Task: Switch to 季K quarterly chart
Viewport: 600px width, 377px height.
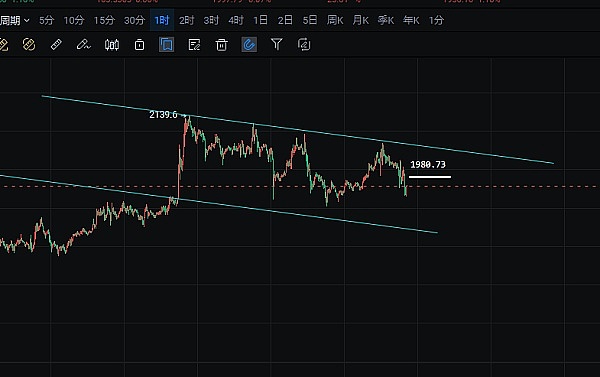Action: (x=386, y=20)
